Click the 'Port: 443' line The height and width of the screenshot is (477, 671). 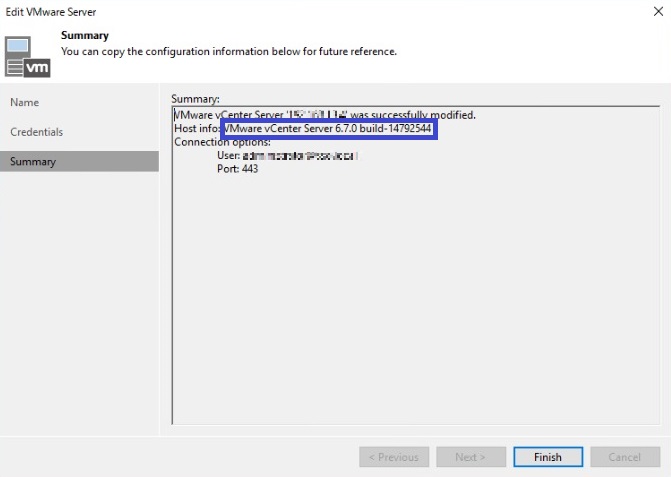(x=238, y=169)
